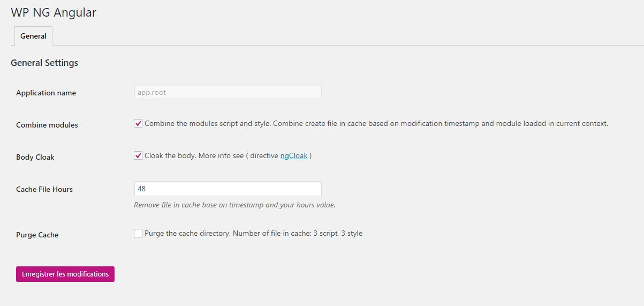Click the Application name input field
Image resolution: width=644 pixels, height=306 pixels.
coord(228,92)
